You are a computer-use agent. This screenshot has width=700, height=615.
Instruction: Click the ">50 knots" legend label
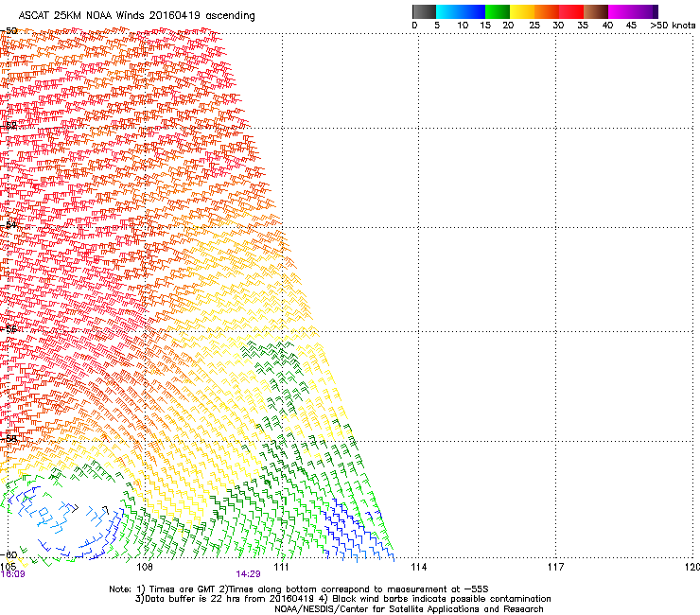[673, 26]
